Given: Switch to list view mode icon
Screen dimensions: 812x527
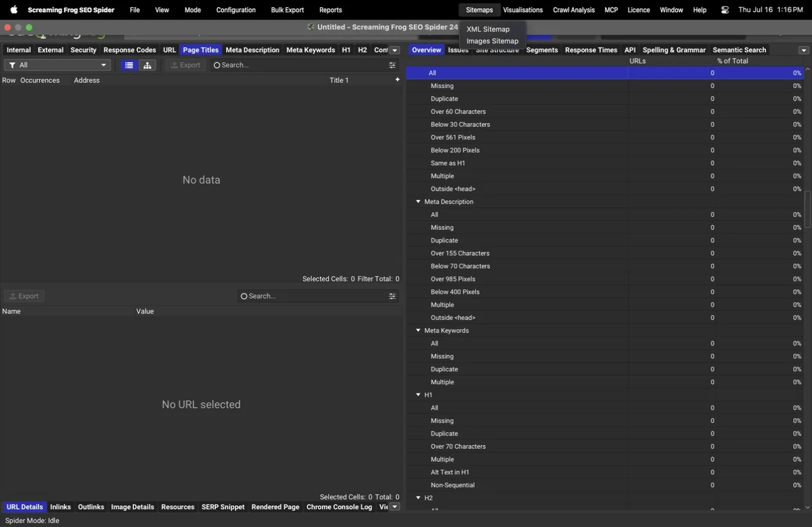Looking at the screenshot, I should (129, 65).
